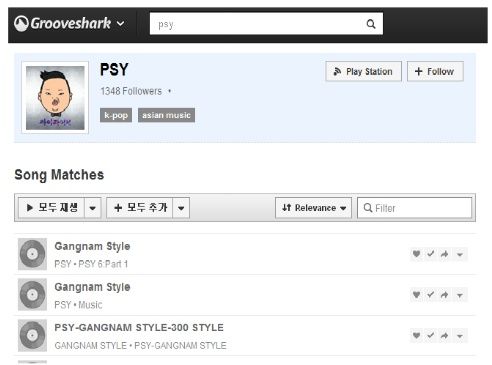Share Gangnam Style from the Music album
The image size is (492, 365).
(445, 295)
